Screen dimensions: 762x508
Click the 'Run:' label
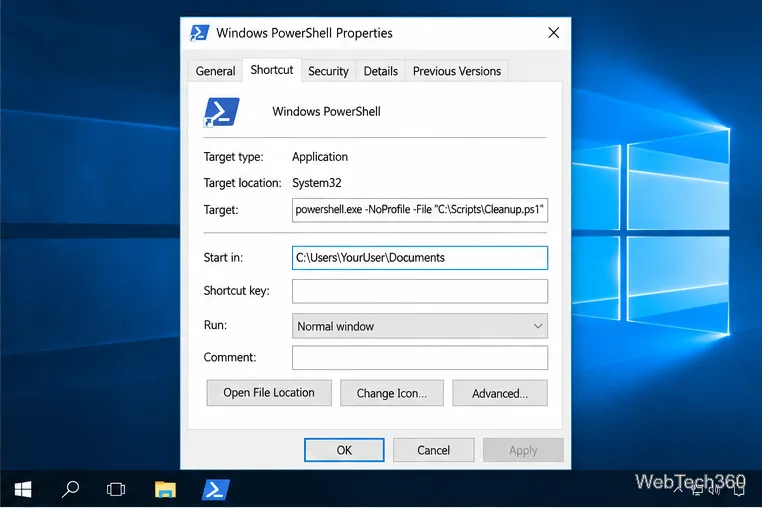point(215,325)
